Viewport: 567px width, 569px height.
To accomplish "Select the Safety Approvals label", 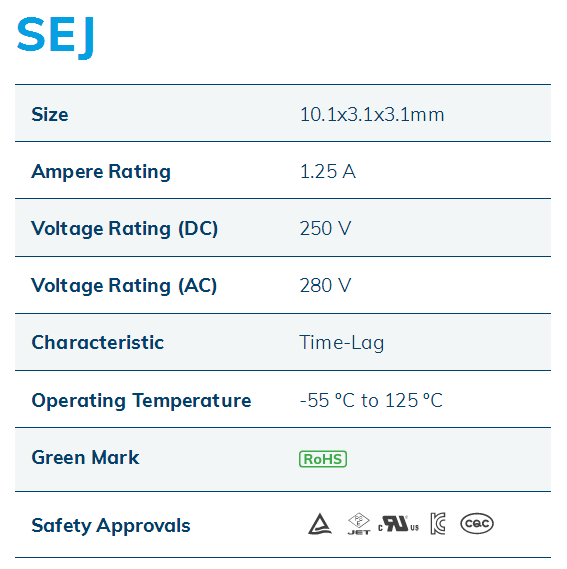I will pyautogui.click(x=111, y=525).
